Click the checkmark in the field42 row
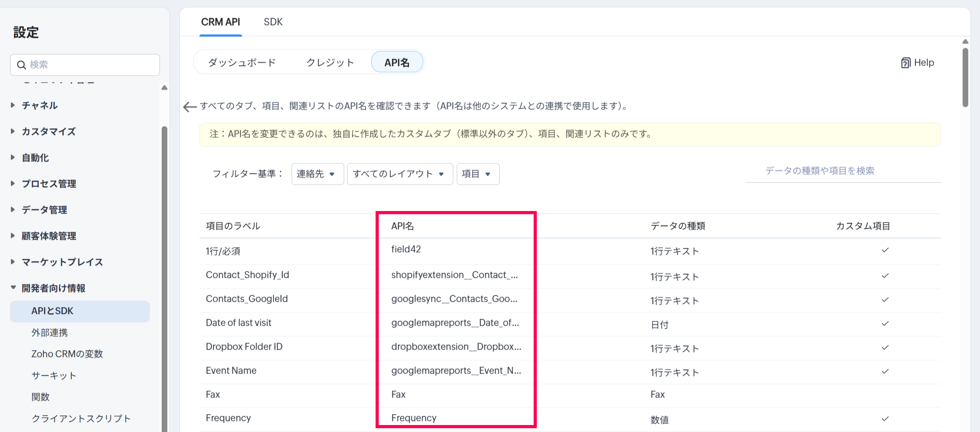Screen dimensions: 980x432 point(885,250)
